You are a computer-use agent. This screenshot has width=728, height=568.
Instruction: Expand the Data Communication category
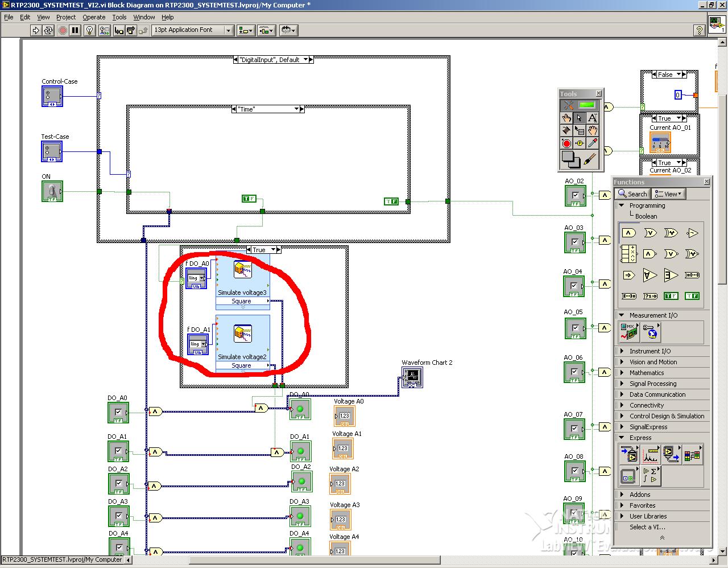tap(622, 394)
